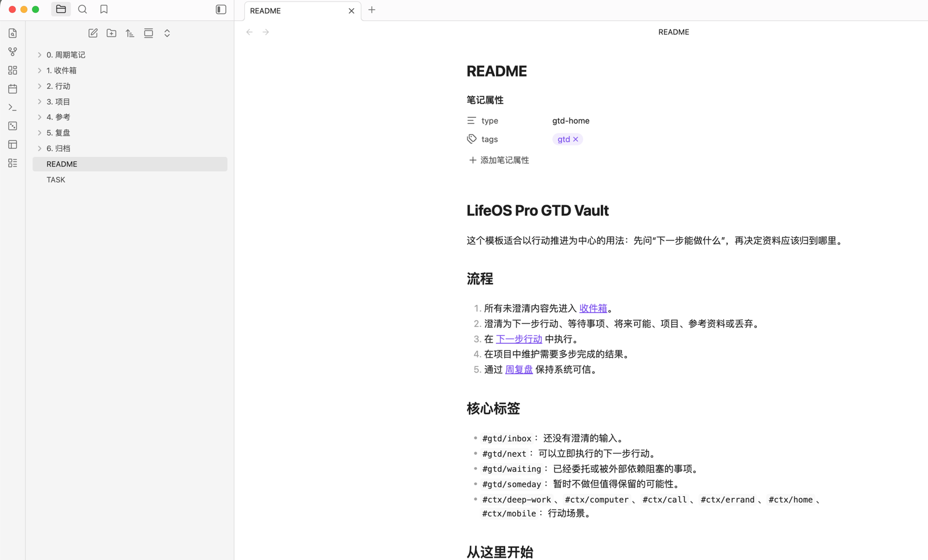This screenshot has width=928, height=560.
Task: Toggle the left sidebar panel icon
Action: click(221, 9)
